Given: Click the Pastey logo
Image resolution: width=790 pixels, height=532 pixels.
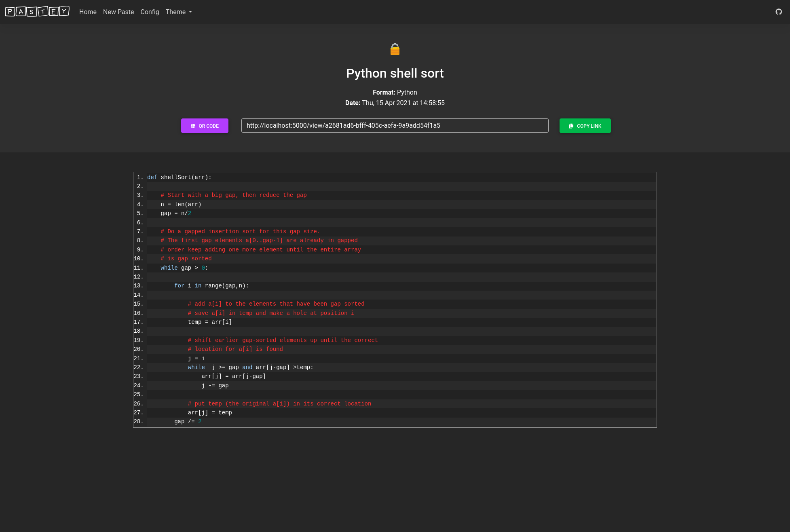Looking at the screenshot, I should coord(37,11).
